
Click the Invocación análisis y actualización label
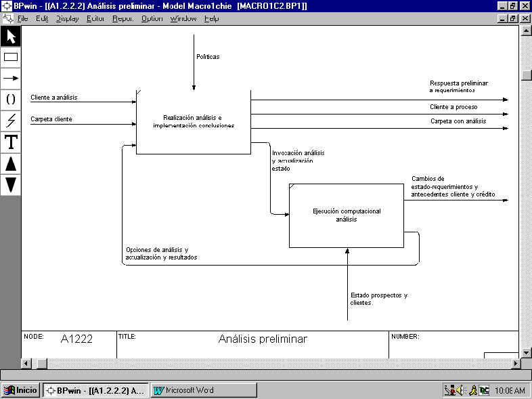[x=298, y=161]
